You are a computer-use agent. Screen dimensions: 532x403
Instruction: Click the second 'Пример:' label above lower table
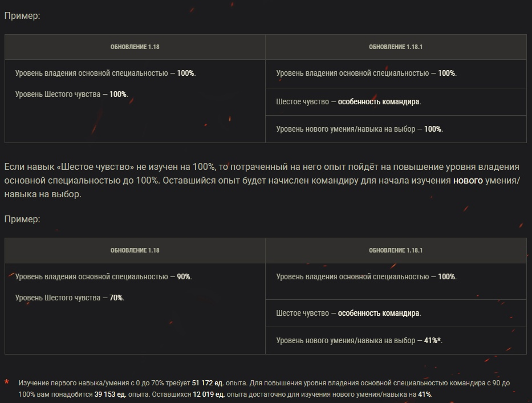[x=22, y=219]
